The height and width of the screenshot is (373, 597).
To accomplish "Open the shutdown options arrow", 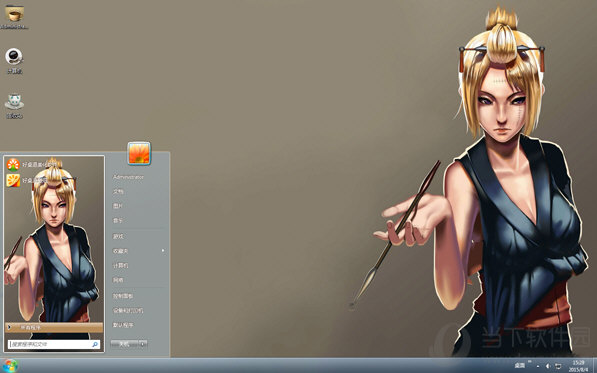I will (143, 344).
